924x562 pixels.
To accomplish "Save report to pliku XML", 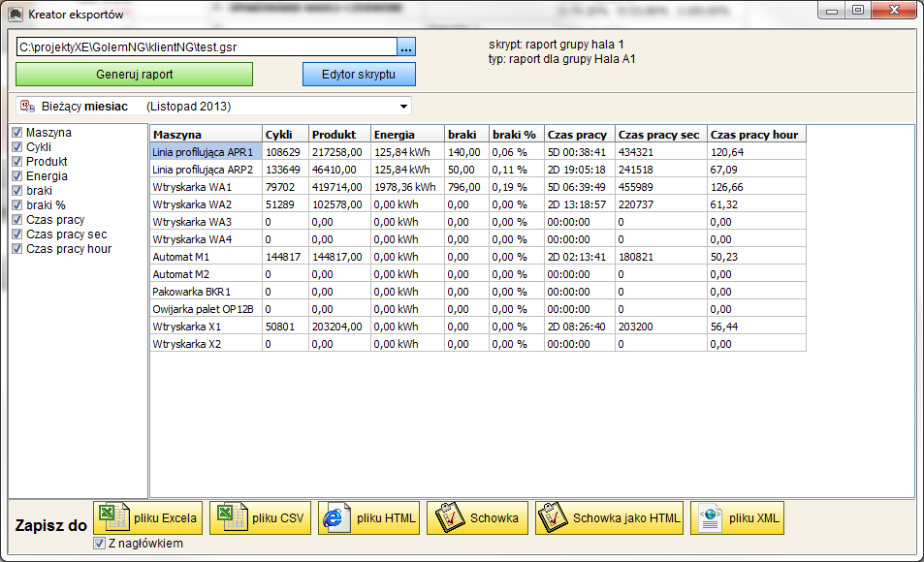I will tap(737, 517).
